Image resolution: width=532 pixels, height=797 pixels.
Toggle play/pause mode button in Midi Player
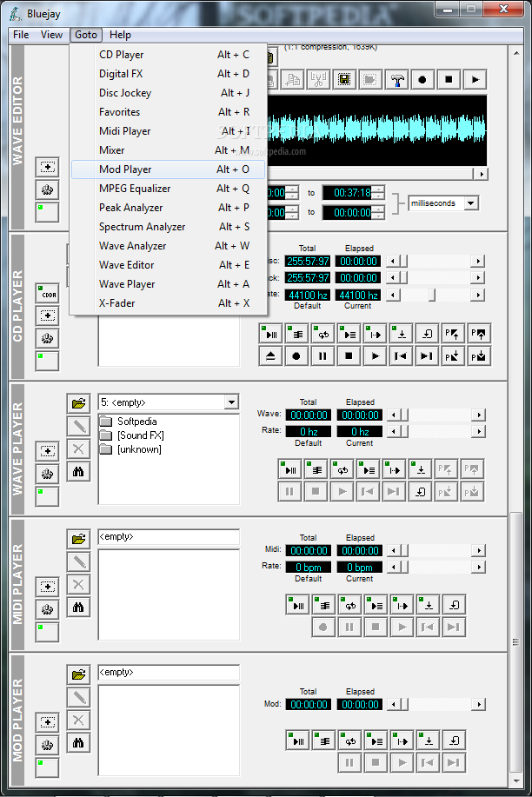297,605
